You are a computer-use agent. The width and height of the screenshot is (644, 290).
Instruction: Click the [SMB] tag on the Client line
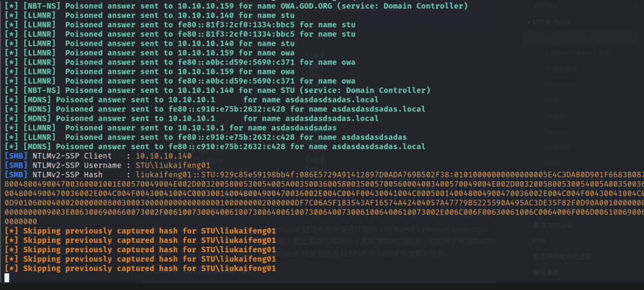point(16,156)
